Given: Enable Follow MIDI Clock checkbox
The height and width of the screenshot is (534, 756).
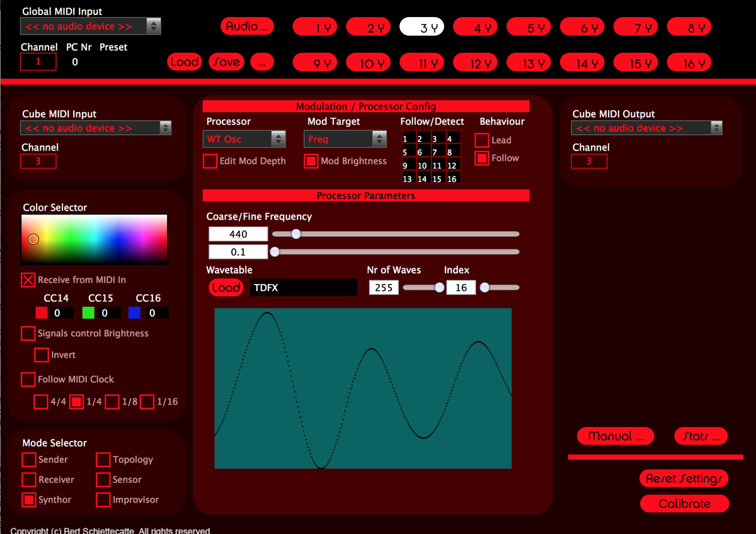Looking at the screenshot, I should 28,379.
